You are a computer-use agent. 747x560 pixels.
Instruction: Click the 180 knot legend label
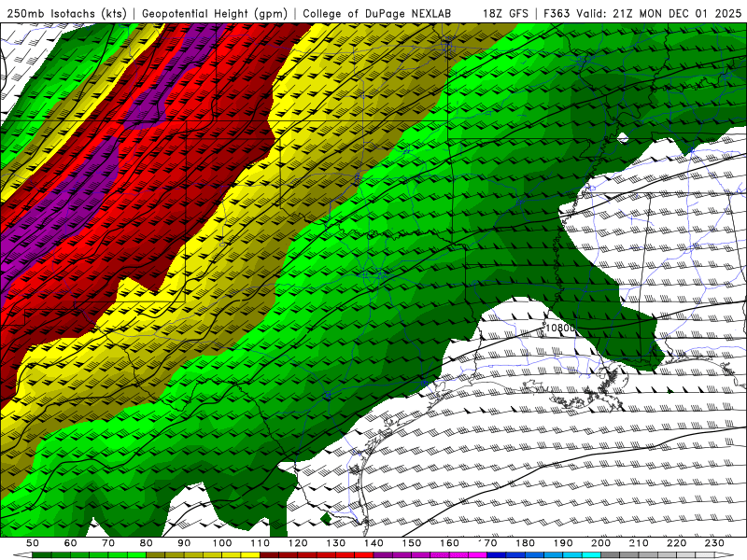click(x=525, y=543)
